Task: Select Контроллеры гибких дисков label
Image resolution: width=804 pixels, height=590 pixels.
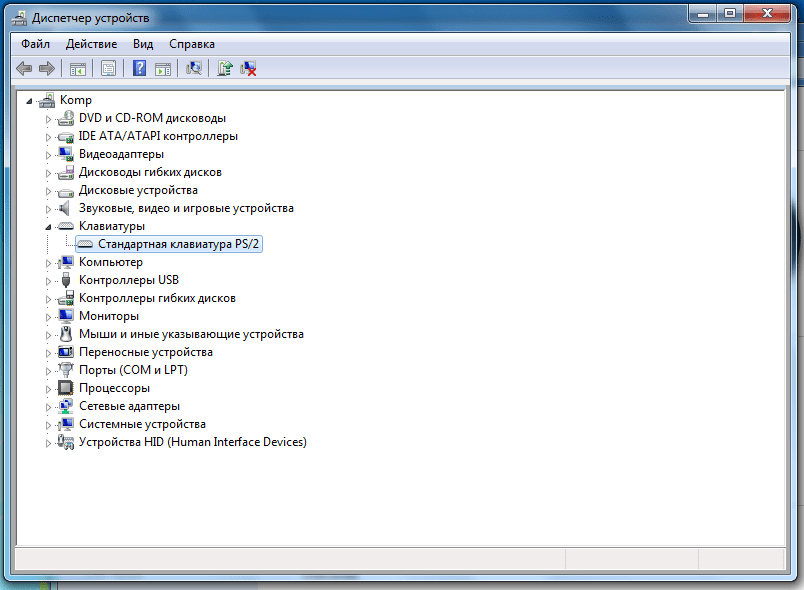Action: (x=157, y=298)
